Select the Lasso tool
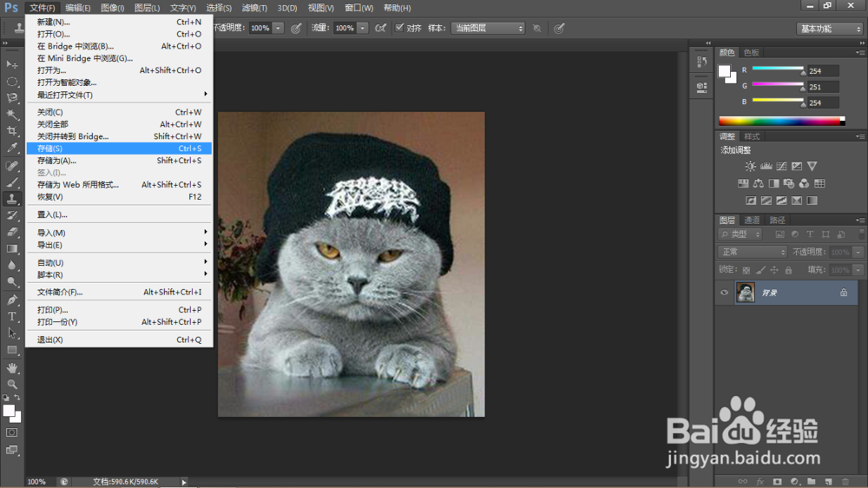The width and height of the screenshot is (868, 488). point(11,98)
